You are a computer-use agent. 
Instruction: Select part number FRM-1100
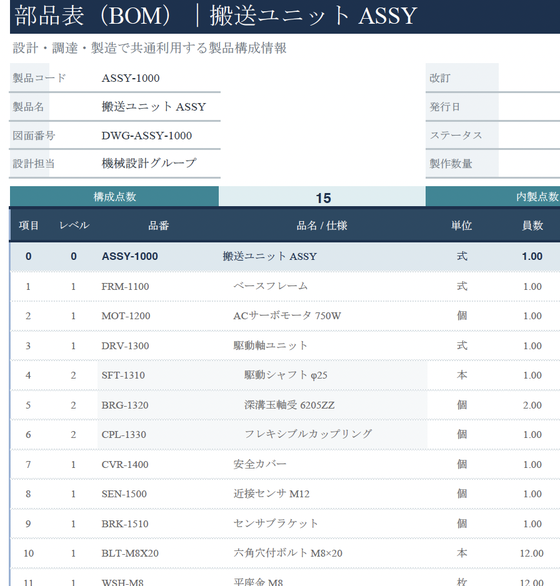(x=125, y=287)
